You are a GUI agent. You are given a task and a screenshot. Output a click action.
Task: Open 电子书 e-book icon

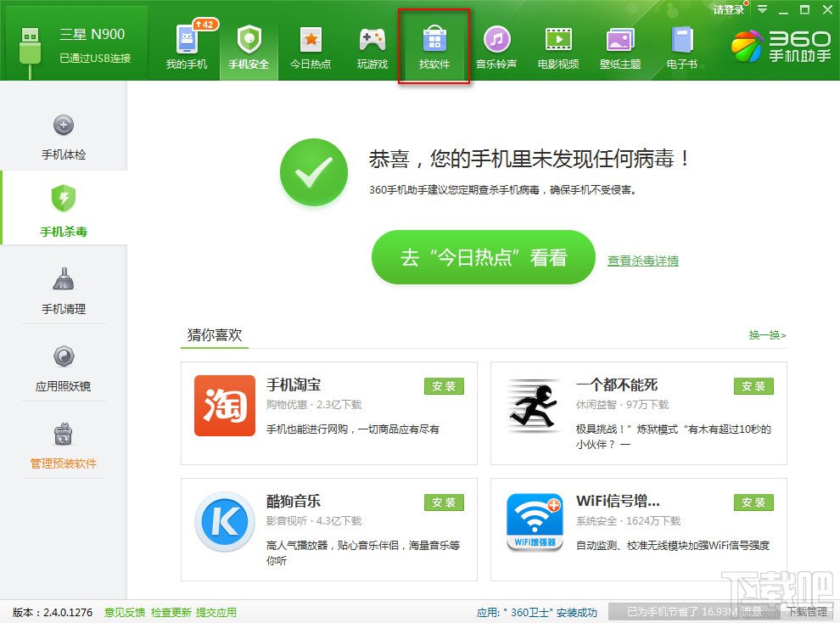(x=682, y=39)
